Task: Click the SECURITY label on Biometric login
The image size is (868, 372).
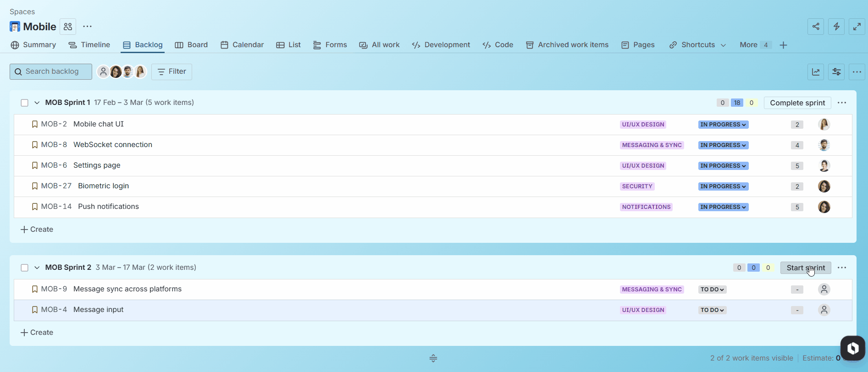Action: point(637,186)
